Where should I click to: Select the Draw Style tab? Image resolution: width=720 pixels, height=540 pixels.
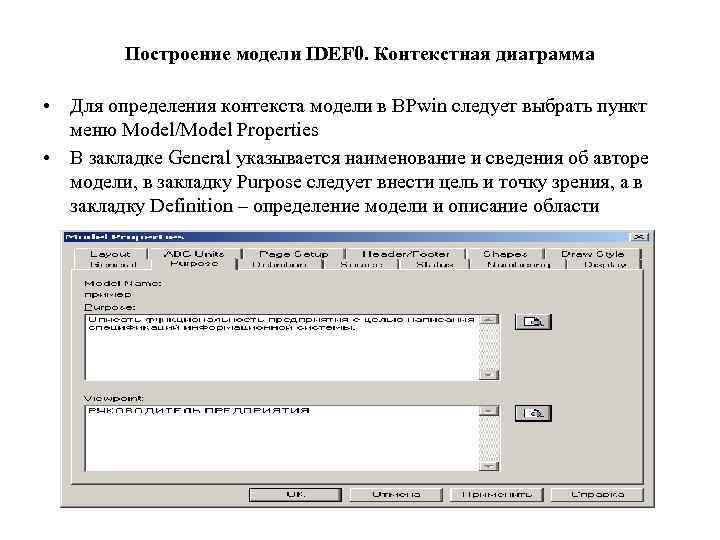tap(592, 254)
